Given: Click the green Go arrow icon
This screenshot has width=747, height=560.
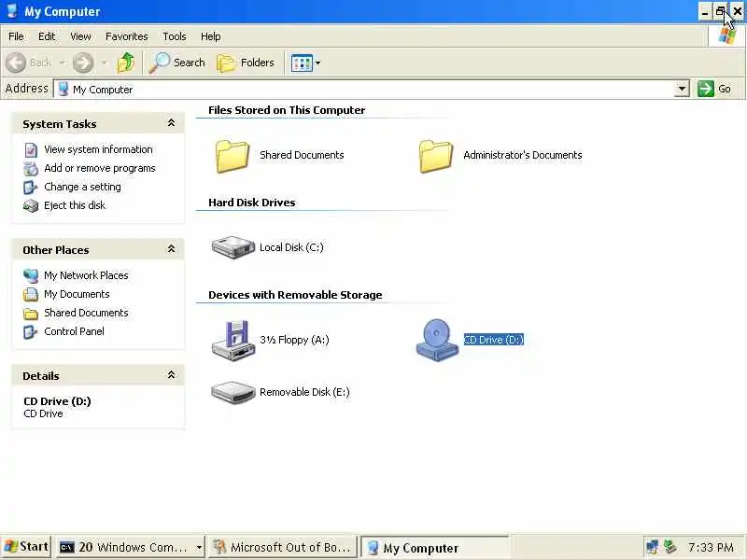Looking at the screenshot, I should (706, 89).
